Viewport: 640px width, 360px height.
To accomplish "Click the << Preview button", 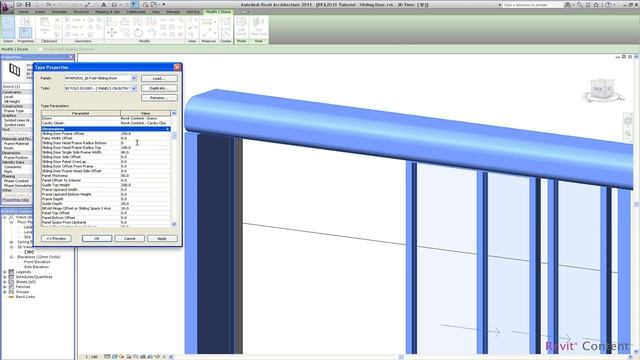I will (56, 238).
